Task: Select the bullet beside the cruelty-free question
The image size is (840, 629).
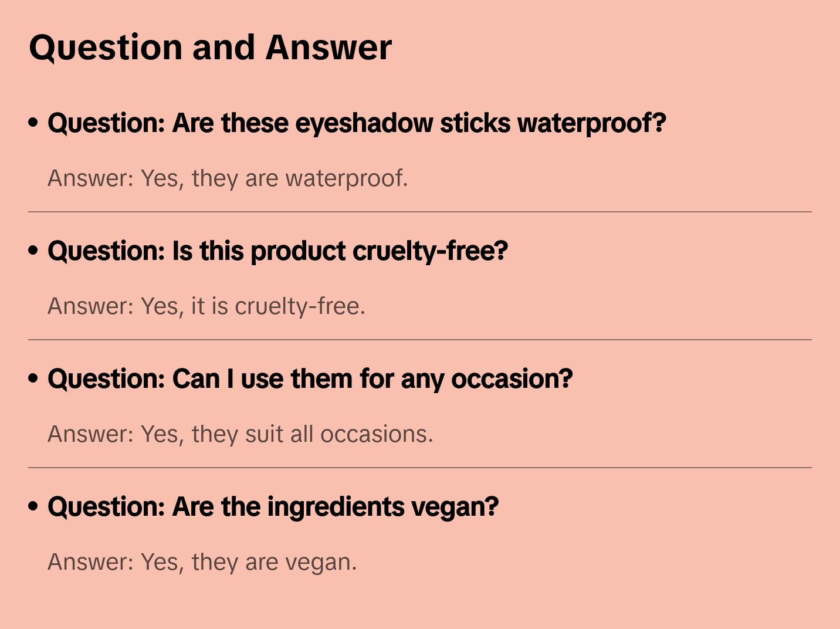Action: [33, 251]
